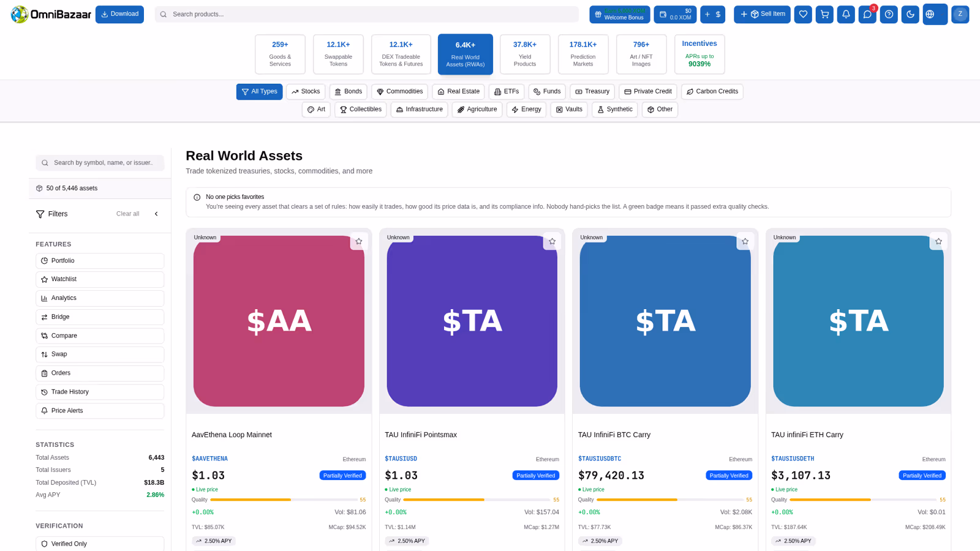Click the add funds plus-dollar button
Viewport: 980px width, 551px height.
712,14
